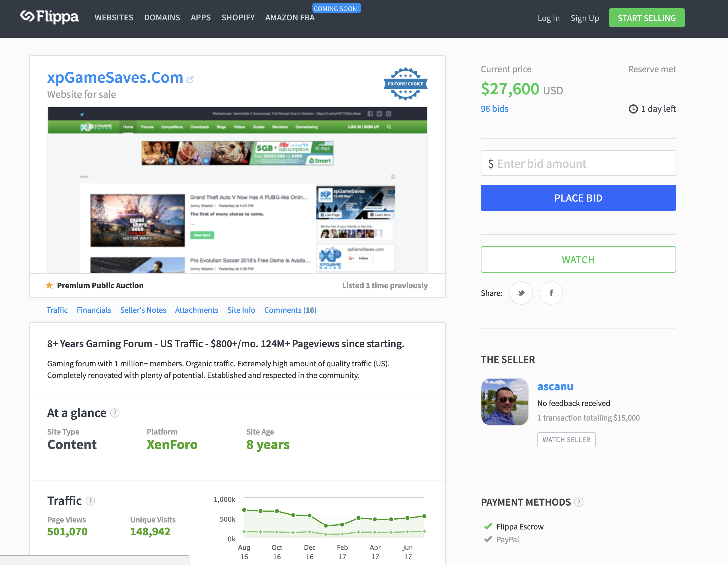728x565 pixels.
Task: Jump to Comments (16) tab
Action: coord(290,310)
